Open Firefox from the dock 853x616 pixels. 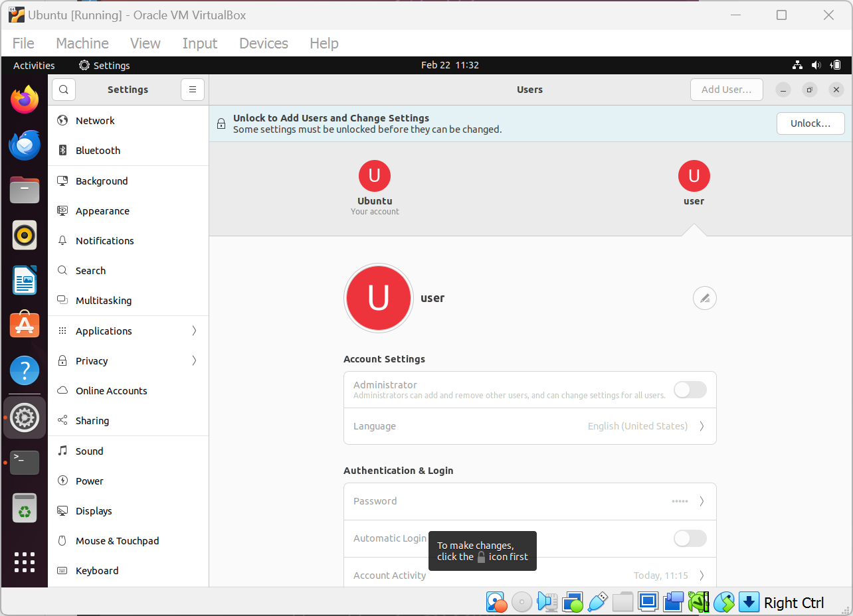(x=25, y=100)
